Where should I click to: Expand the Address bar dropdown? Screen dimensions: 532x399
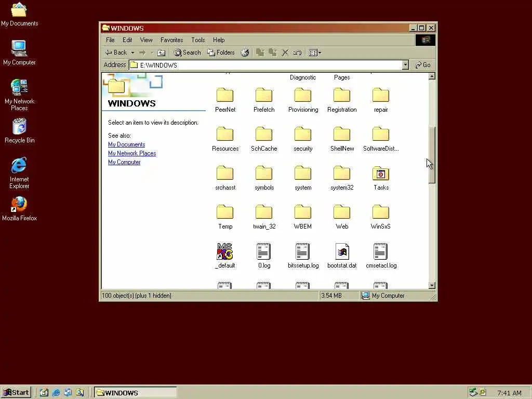405,65
